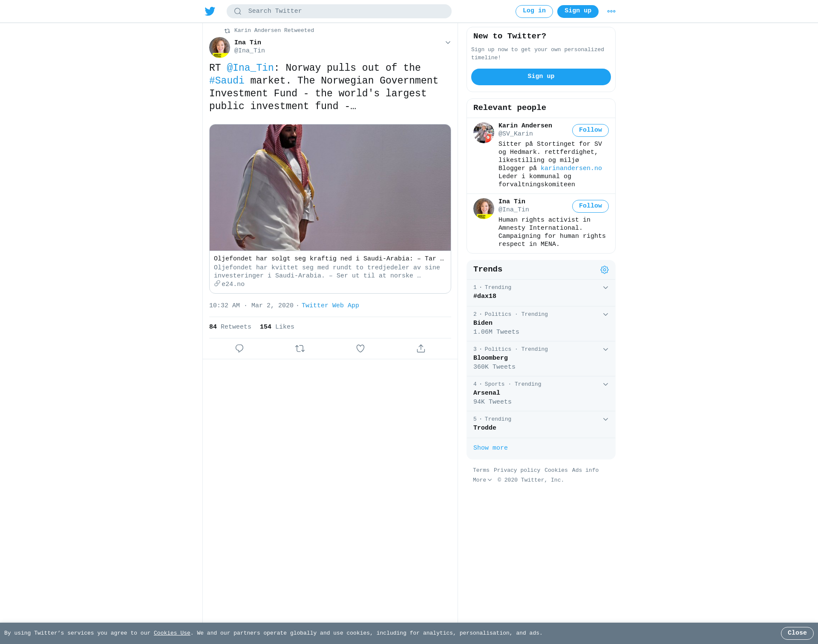Expand options for Arsenal trend
This screenshot has width=818, height=644.
605,384
